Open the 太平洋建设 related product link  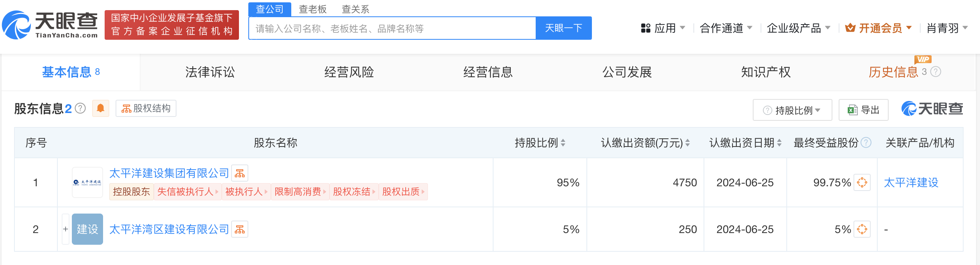coord(911,182)
